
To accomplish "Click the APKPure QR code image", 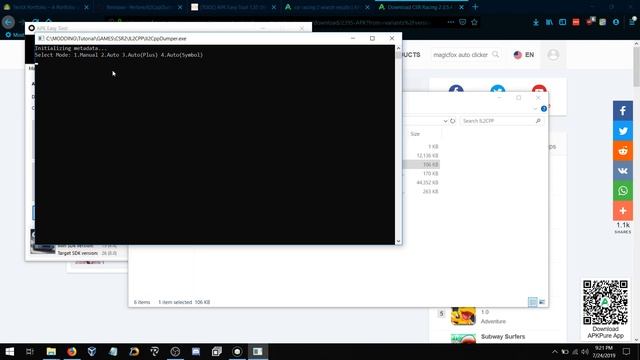I will click(x=605, y=302).
